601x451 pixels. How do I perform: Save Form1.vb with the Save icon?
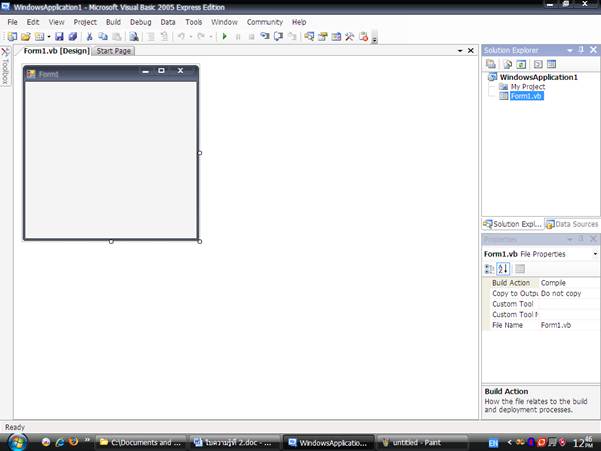(x=59, y=36)
